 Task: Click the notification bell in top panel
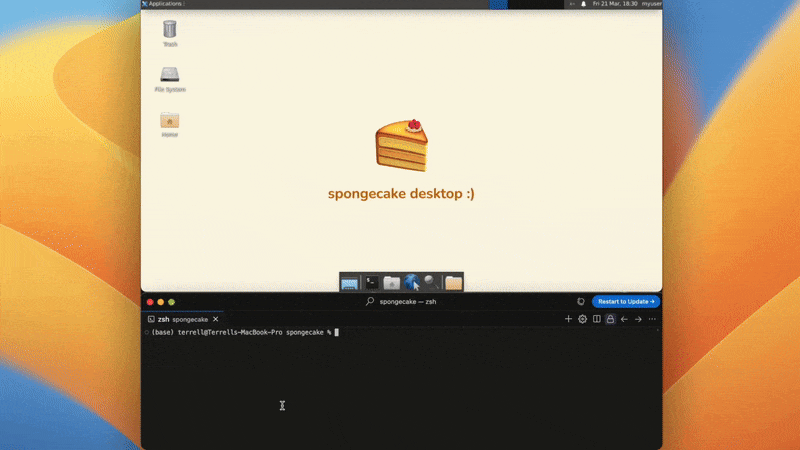click(584, 4)
